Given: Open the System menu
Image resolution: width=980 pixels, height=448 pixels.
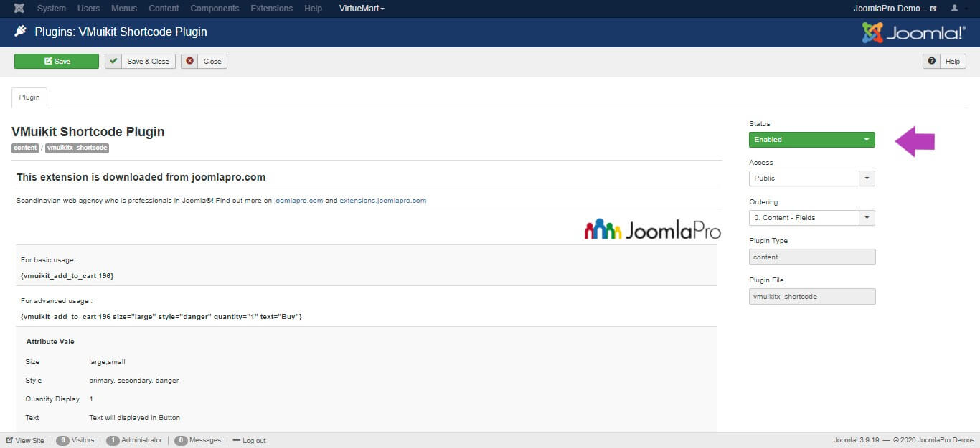Looking at the screenshot, I should [51, 9].
